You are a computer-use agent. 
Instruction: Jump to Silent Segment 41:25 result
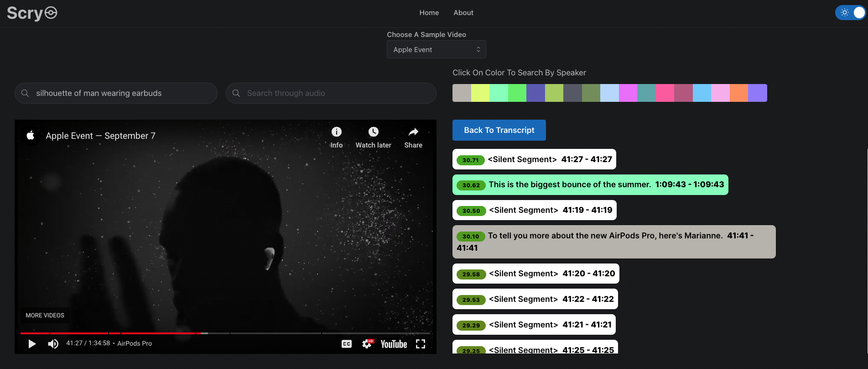click(535, 347)
